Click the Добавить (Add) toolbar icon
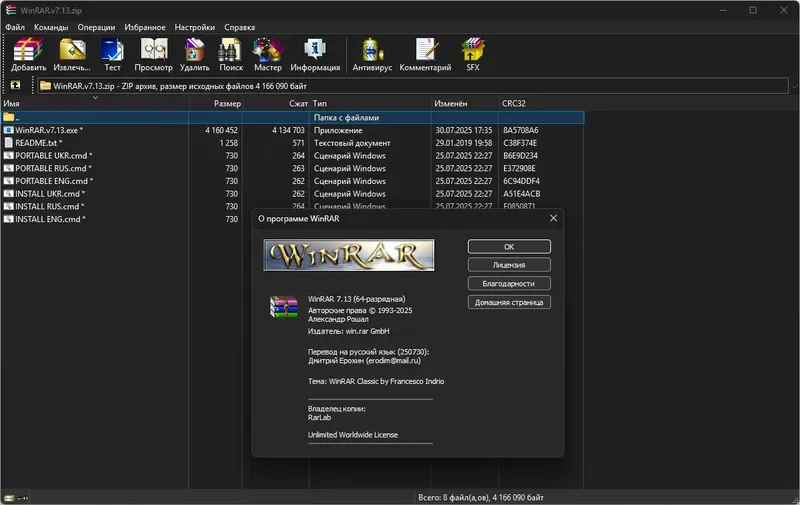This screenshot has height=505, width=800. [x=28, y=54]
